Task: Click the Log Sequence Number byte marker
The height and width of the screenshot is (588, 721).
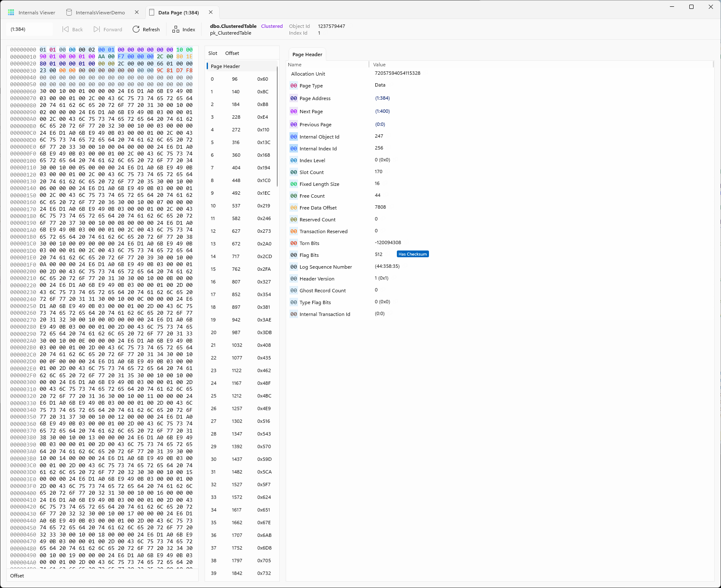Action: click(x=294, y=267)
